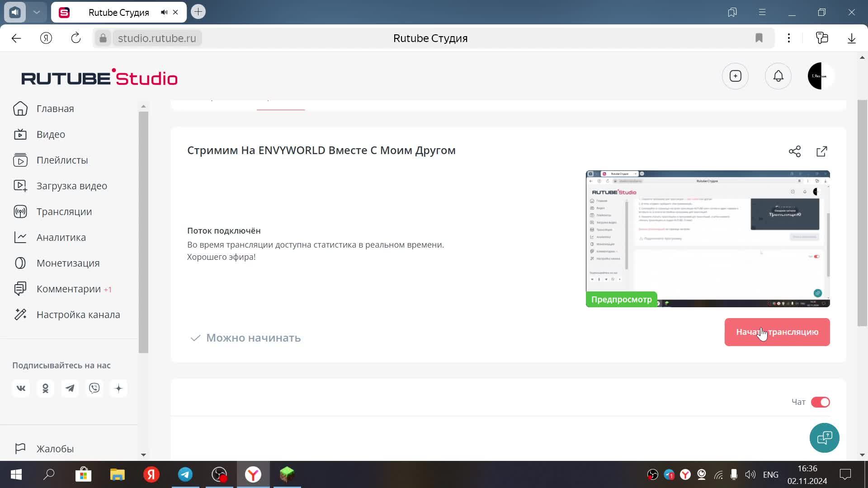This screenshot has width=868, height=488.
Task: Click the share stream icon
Action: point(795,151)
